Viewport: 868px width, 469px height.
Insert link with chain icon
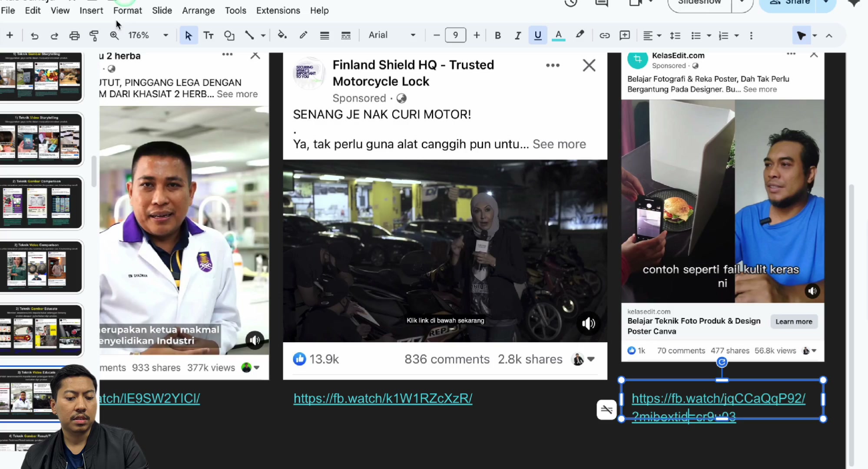604,36
